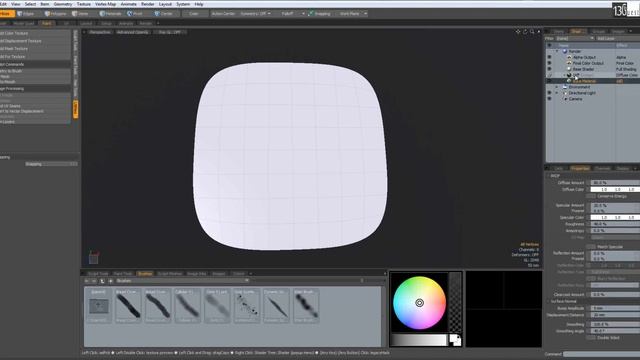Click Add Fur Texture button
Image resolution: width=640 pixels, height=360 pixels.
pyautogui.click(x=35, y=56)
